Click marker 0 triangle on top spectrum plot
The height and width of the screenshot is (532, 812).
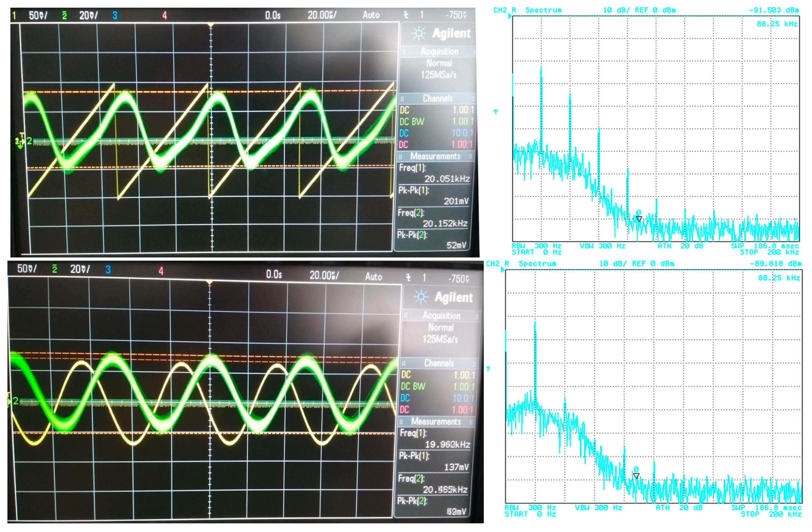[x=639, y=219]
